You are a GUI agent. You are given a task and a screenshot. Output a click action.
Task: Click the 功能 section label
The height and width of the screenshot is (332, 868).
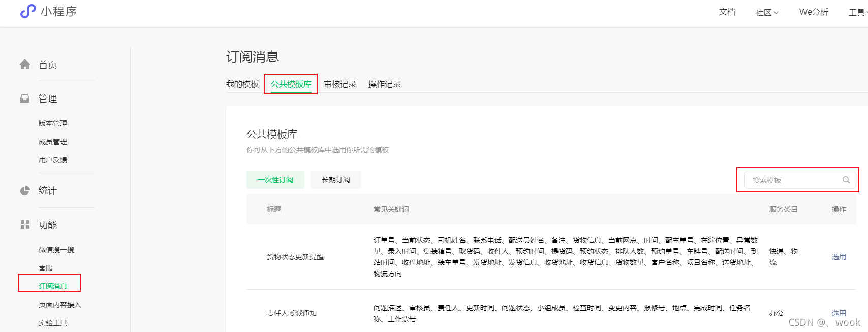click(x=48, y=225)
